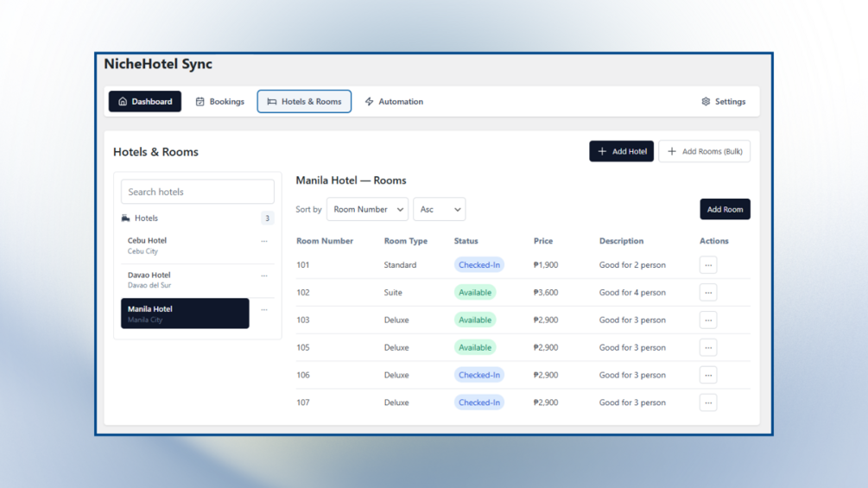Screen dimensions: 868x488
Task: Click Available status of room 105
Action: (x=475, y=347)
